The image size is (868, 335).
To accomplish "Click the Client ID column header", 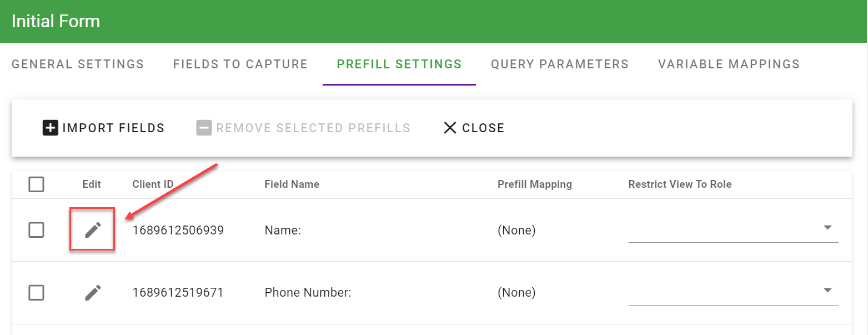I will [153, 184].
